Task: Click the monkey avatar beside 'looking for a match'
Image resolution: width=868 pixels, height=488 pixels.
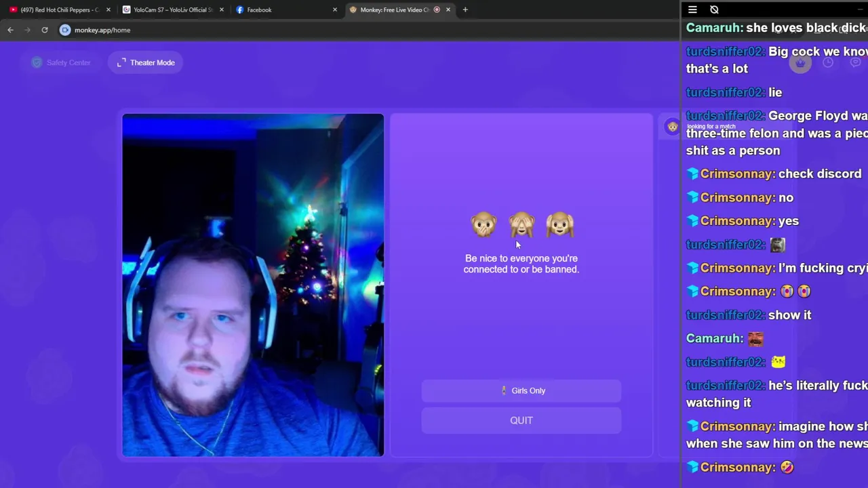Action: 672,126
